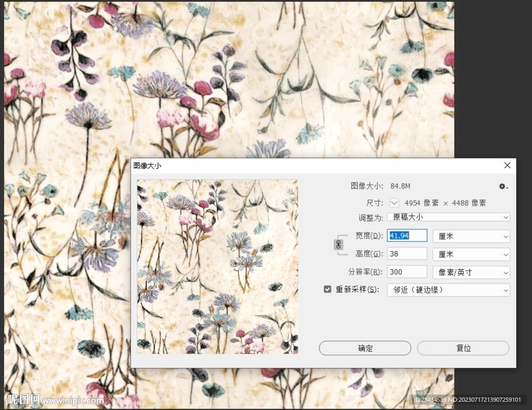Open the resolution unit 像素/英寸 dropdown
The width and height of the screenshot is (532, 410).
[x=471, y=272]
